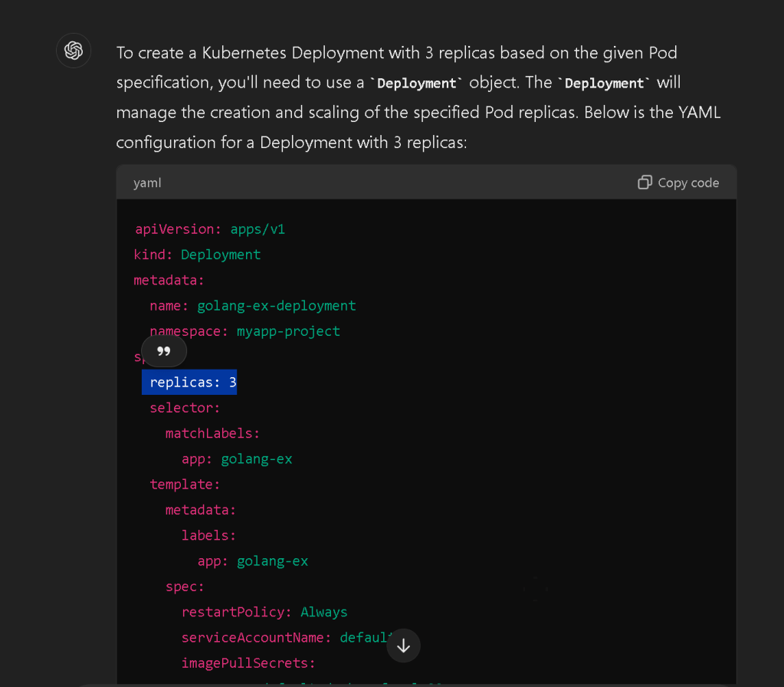Click the highlighted 'replicas: 3' line
Screen dimensions: 784x687
coord(189,383)
